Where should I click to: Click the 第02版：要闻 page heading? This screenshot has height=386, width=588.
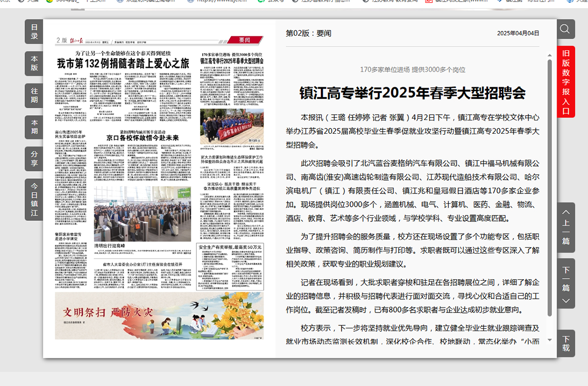coord(309,33)
